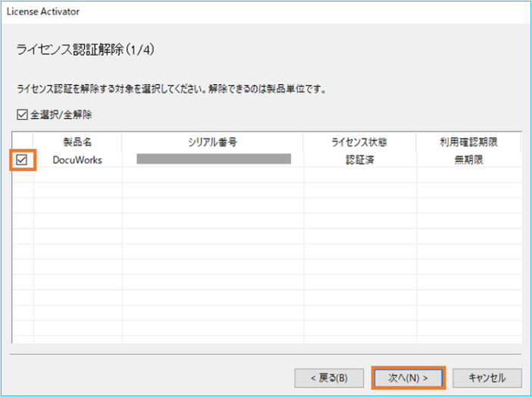Click the 全選択/全解除 label text

[61, 115]
